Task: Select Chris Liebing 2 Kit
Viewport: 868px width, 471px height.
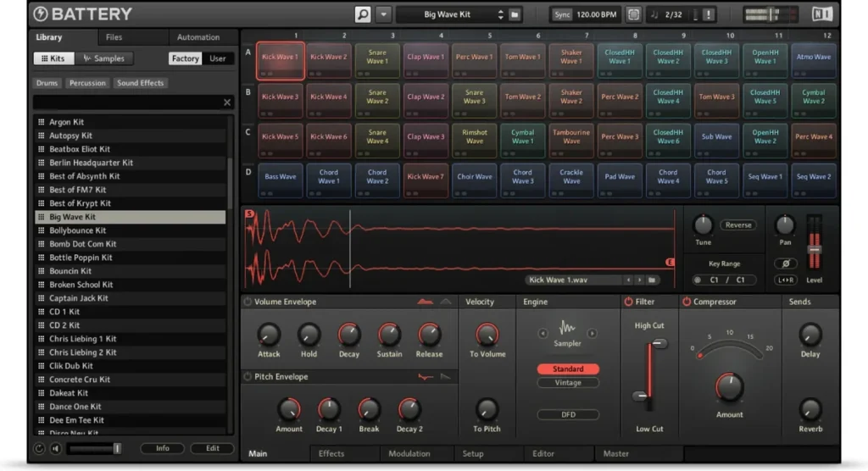Action: (x=131, y=352)
